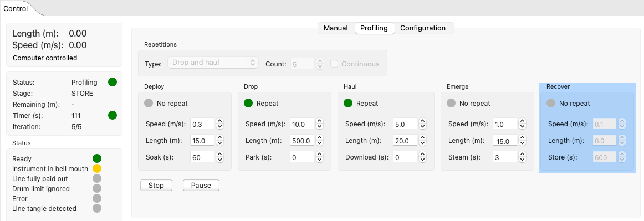Select the Profiling tab
Screen dimensions: 644x221
374,28
